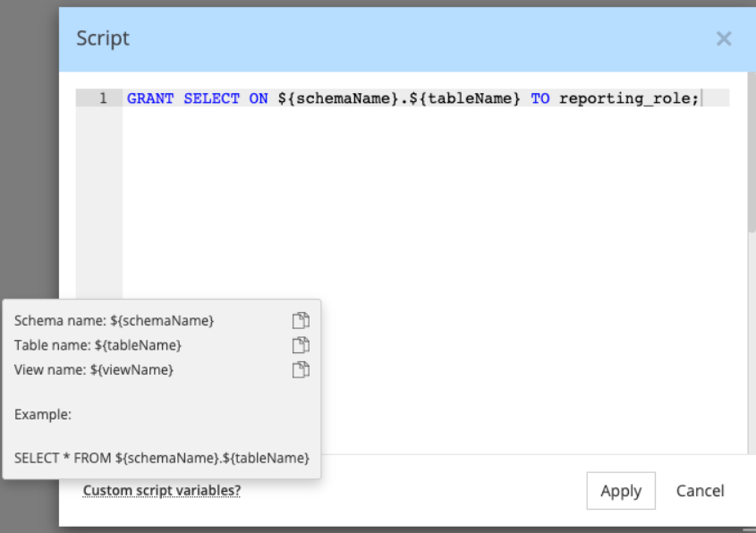
Task: Click the X to dismiss the Script dialog
Action: (x=724, y=38)
